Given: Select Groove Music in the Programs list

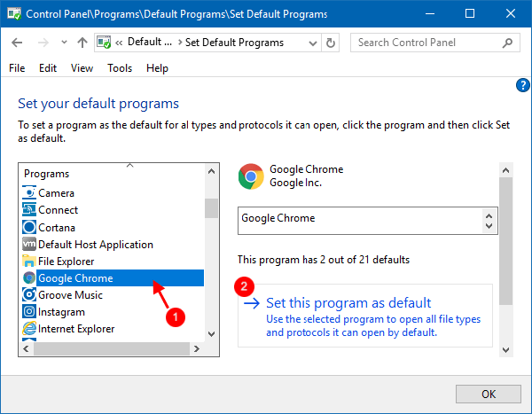Looking at the screenshot, I should (70, 295).
